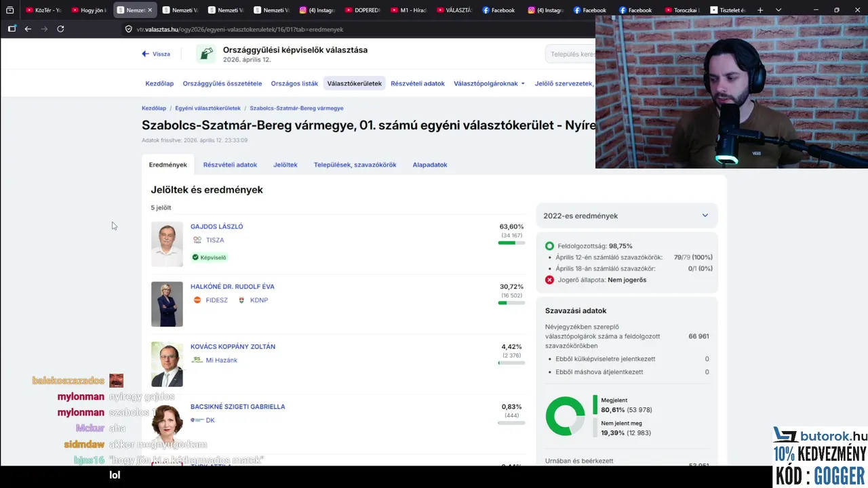Click the 66 961 registered voters value
Image resolution: width=868 pixels, height=488 pixels.
(698, 336)
